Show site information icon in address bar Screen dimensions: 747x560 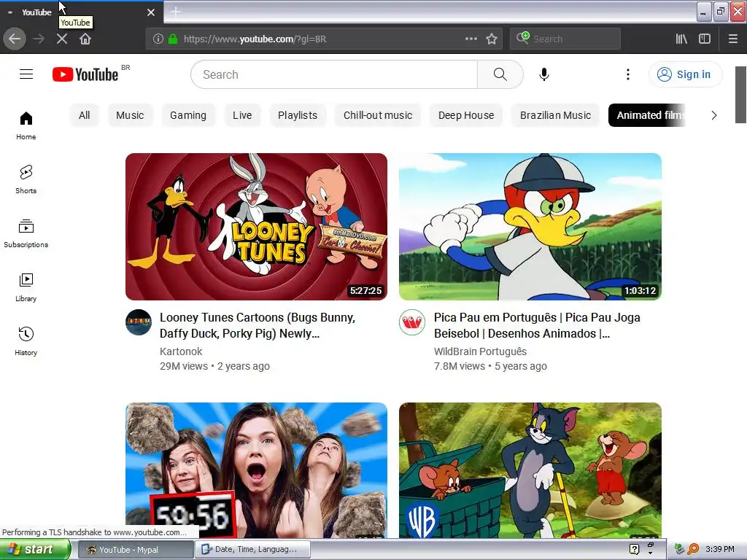pyautogui.click(x=158, y=39)
